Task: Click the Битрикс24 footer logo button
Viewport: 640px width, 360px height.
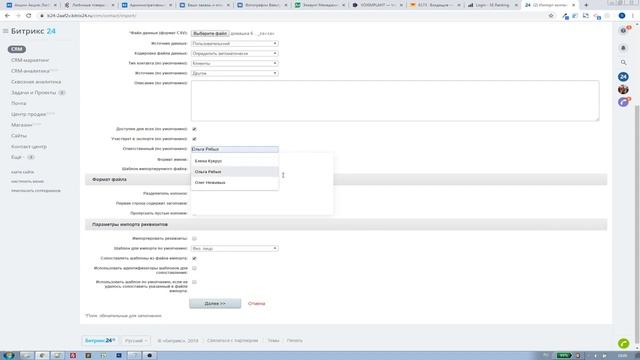Action: (x=100, y=340)
